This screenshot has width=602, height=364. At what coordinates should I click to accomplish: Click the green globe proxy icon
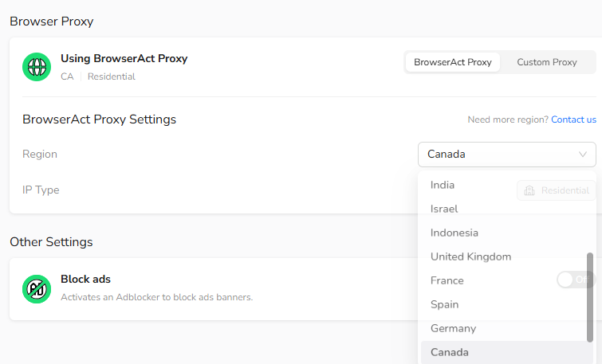click(37, 67)
